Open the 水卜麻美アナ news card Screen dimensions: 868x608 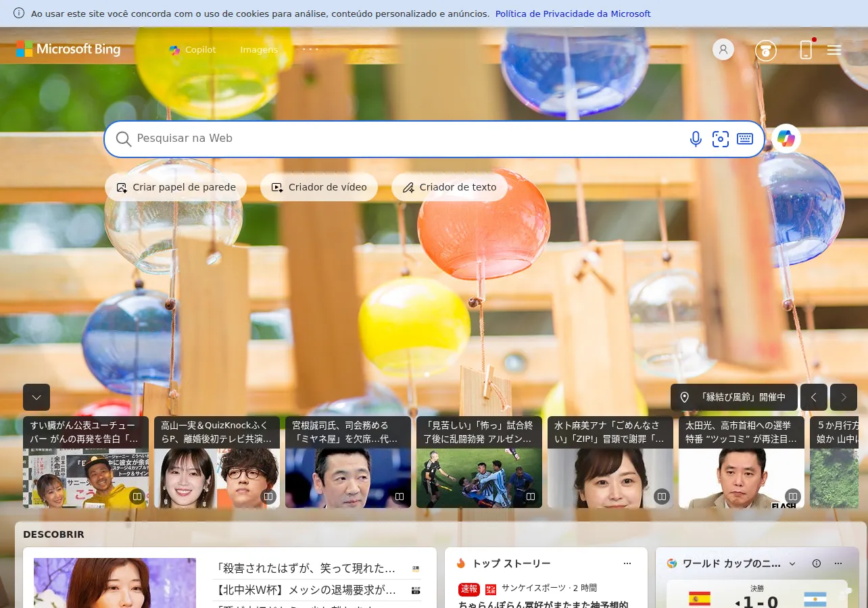coord(610,462)
